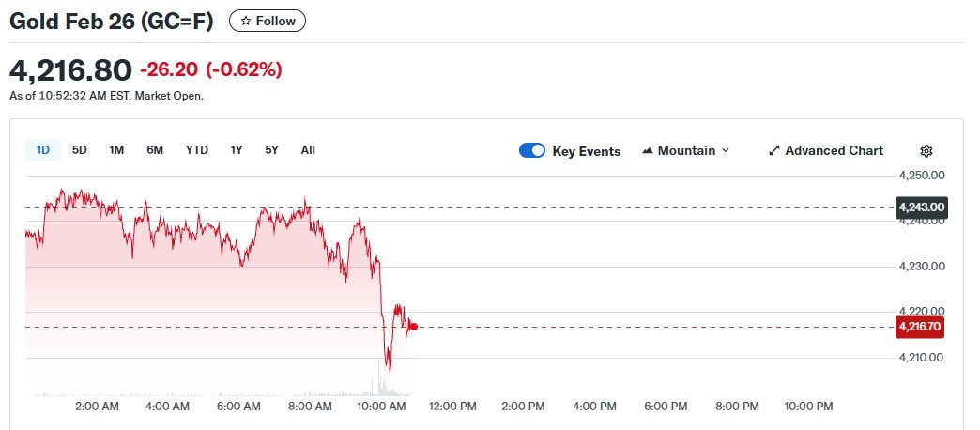Choose the 1M time range
This screenshot has width=980, height=430.
point(116,150)
